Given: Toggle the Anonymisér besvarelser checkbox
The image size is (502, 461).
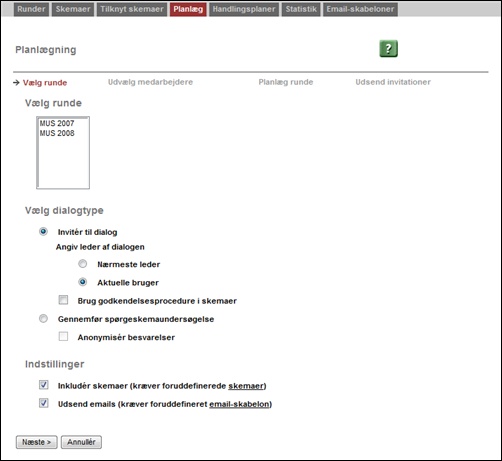Looking at the screenshot, I should pyautogui.click(x=63, y=336).
